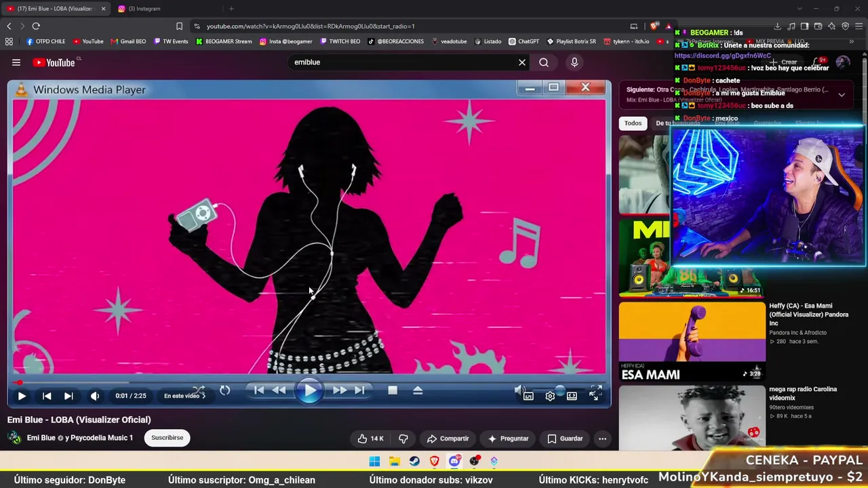Open Steam from the taskbar
This screenshot has width=868, height=488.
pyautogui.click(x=414, y=462)
